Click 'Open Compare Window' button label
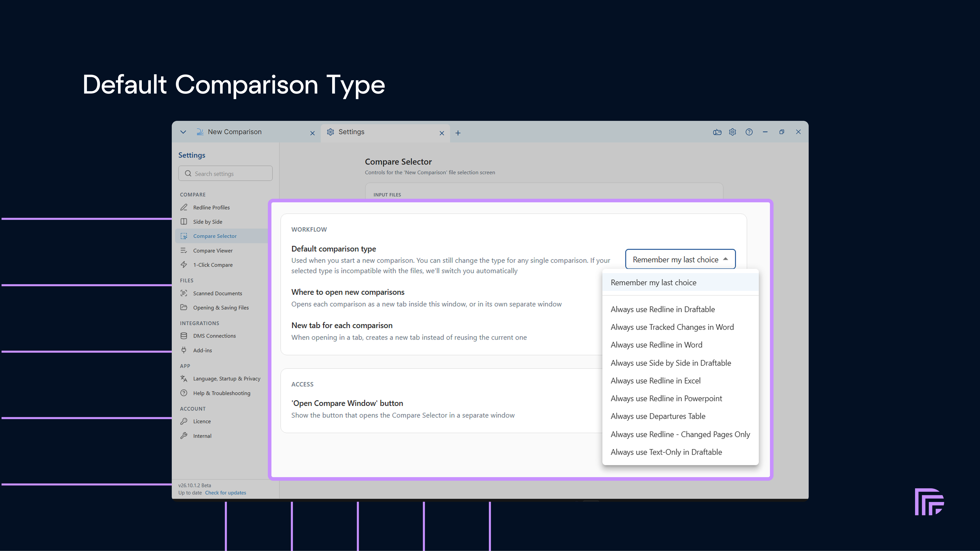Image resolution: width=980 pixels, height=551 pixels. pyautogui.click(x=347, y=403)
